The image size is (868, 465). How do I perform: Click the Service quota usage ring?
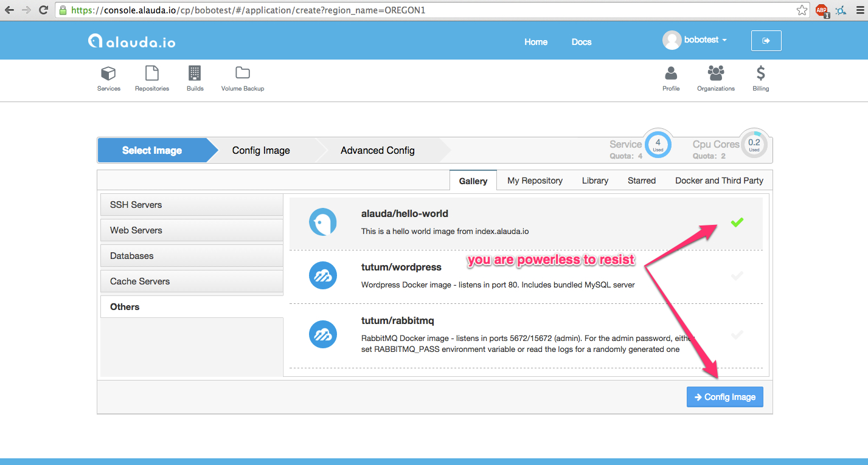click(x=658, y=145)
